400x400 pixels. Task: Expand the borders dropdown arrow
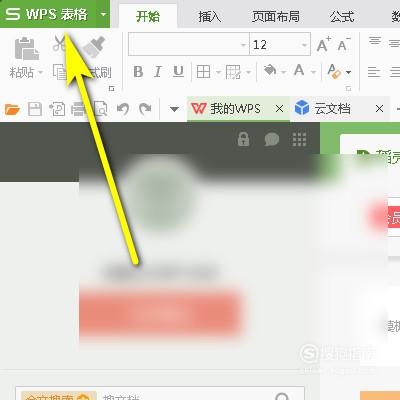[218, 72]
